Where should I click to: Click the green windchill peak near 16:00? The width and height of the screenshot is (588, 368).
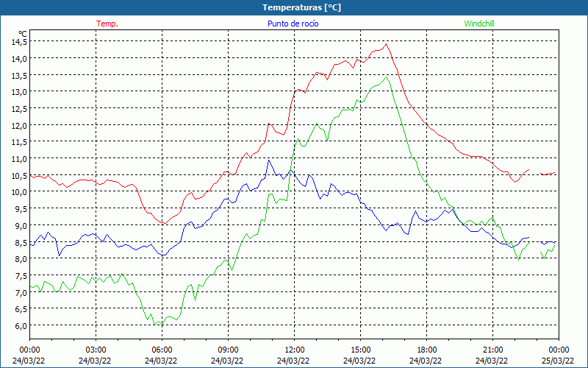(x=387, y=77)
